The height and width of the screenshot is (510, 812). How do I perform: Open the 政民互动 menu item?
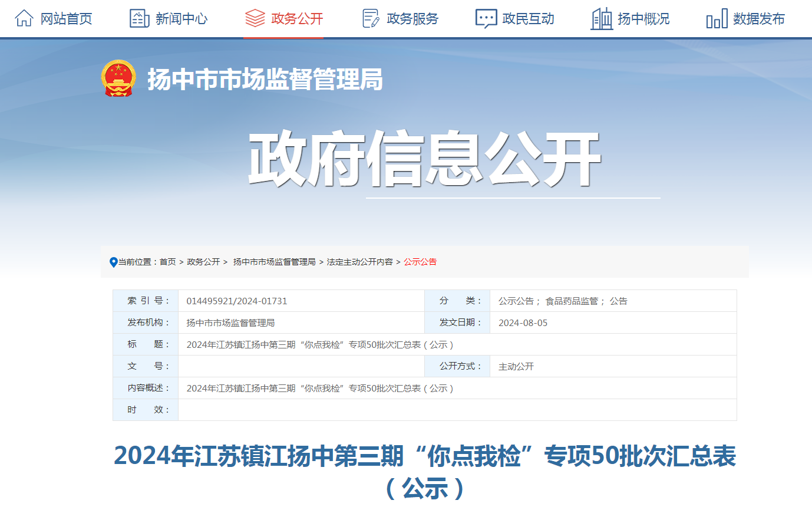(x=529, y=19)
